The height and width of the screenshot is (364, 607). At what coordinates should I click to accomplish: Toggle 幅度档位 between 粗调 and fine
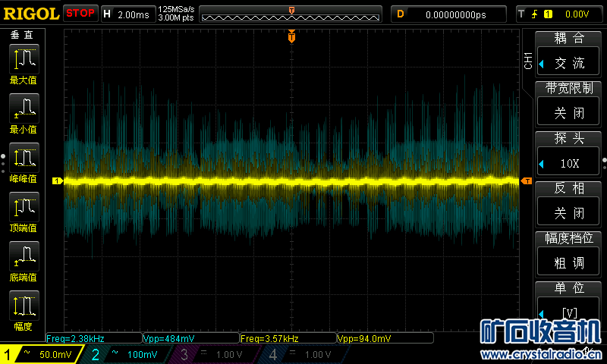point(568,262)
